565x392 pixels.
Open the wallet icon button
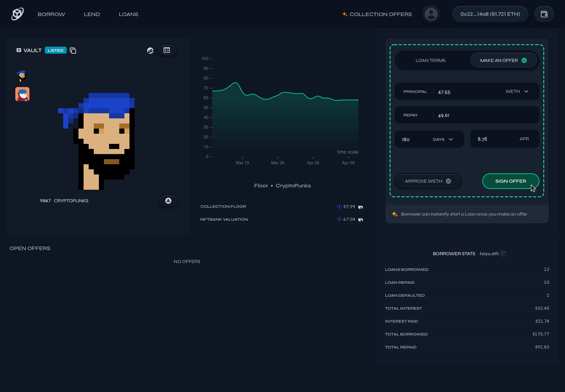tap(544, 14)
